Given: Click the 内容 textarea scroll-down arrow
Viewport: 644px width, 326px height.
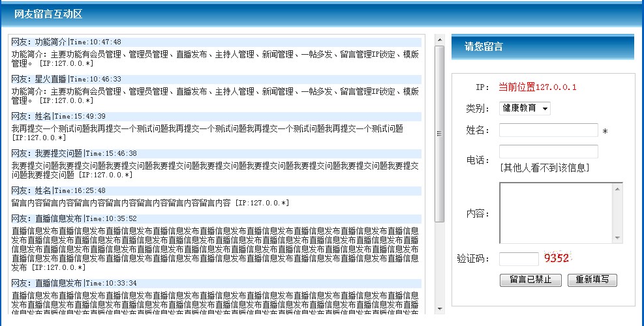Looking at the screenshot, I should (617, 238).
